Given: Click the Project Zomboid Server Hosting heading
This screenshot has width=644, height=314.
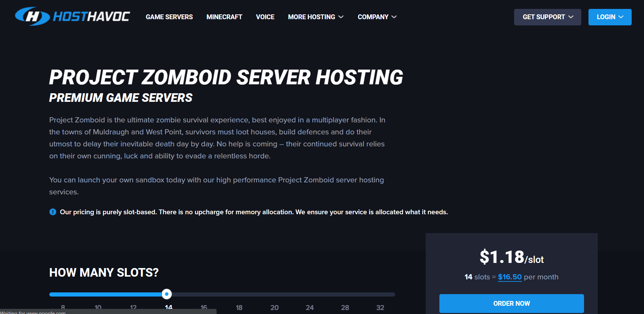Looking at the screenshot, I should click(x=226, y=77).
